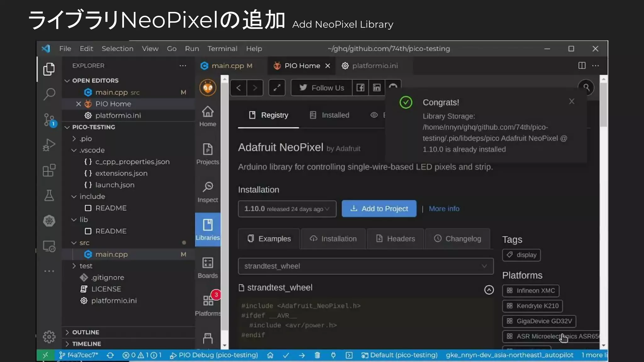This screenshot has height=362, width=644.
Task: Close the Congrats notification
Action: click(572, 101)
